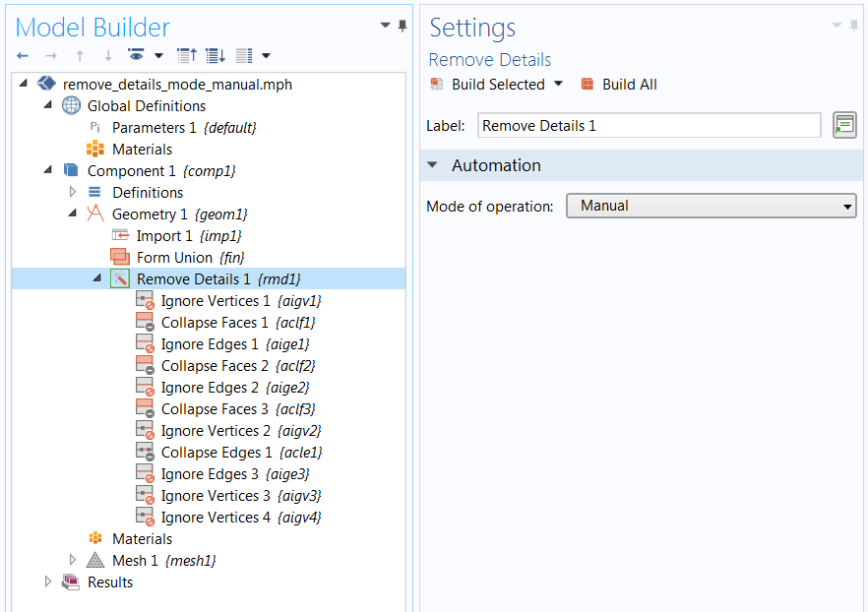Image resolution: width=868 pixels, height=612 pixels.
Task: Click the Label text field
Action: (x=649, y=126)
